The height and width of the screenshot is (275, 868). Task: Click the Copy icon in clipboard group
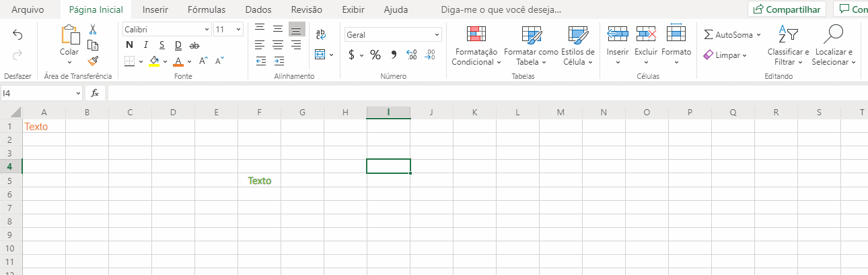pyautogui.click(x=93, y=45)
